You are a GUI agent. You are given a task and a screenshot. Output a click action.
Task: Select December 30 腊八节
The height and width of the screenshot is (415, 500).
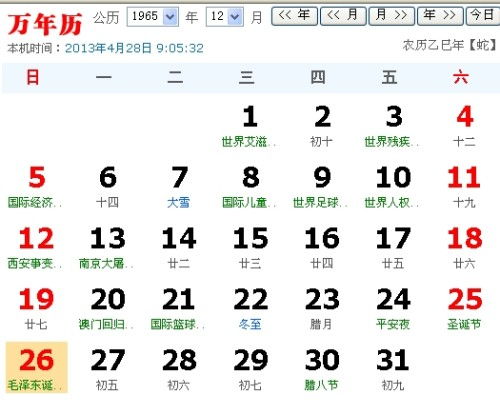pos(322,369)
